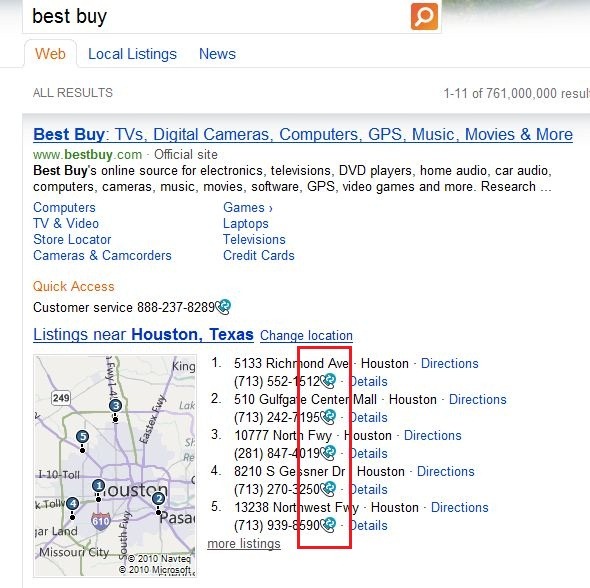The image size is (590, 588).
Task: Click call icon beside (713) 939-8590
Action: [x=328, y=525]
